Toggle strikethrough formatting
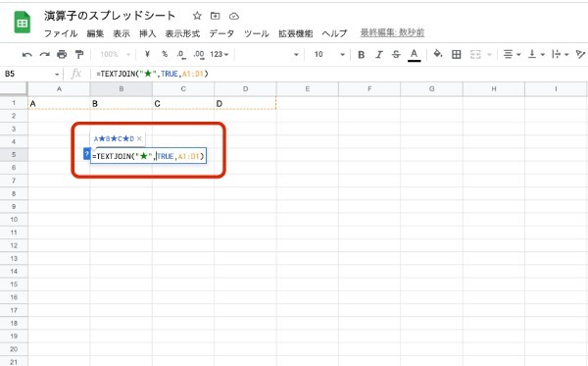 click(396, 55)
